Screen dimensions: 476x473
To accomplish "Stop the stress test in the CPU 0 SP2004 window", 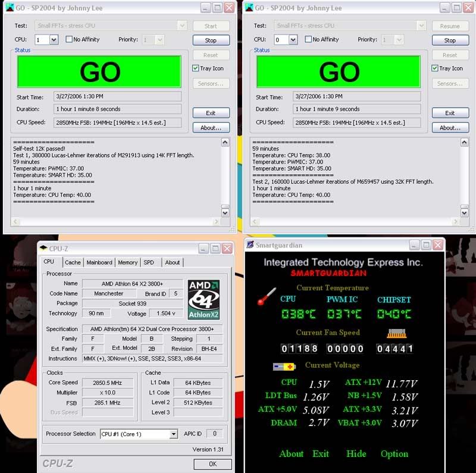I will [x=450, y=40].
